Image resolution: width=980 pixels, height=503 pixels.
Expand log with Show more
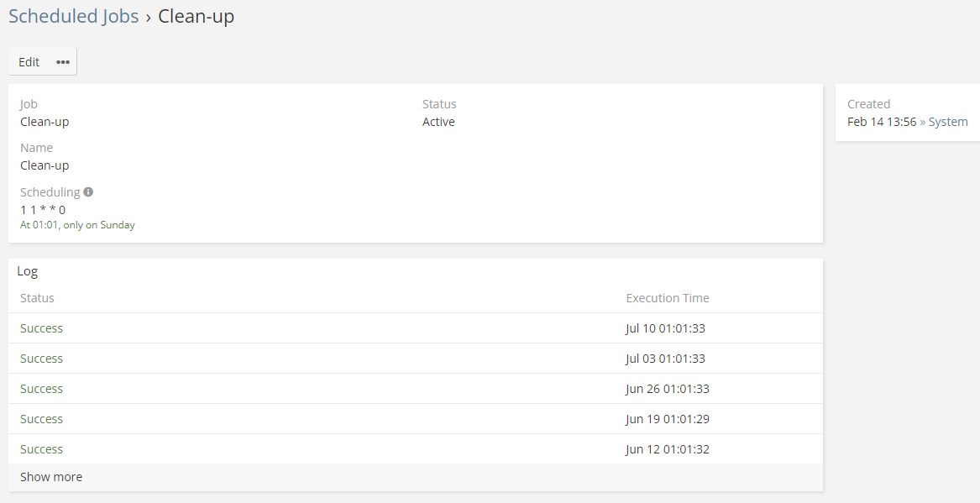pyautogui.click(x=51, y=477)
